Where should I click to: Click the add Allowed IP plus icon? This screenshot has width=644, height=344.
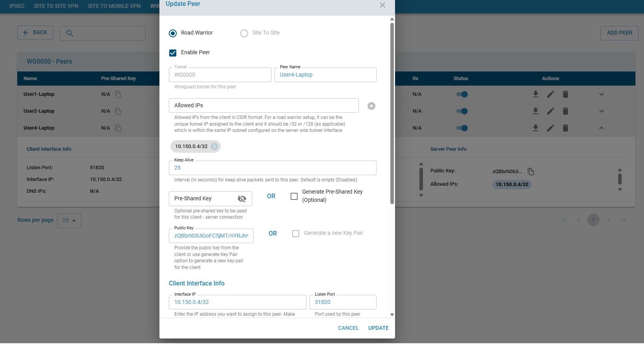371,106
